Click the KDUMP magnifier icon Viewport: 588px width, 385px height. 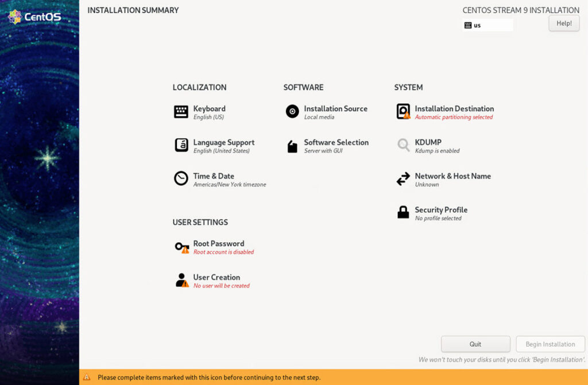[x=403, y=145]
